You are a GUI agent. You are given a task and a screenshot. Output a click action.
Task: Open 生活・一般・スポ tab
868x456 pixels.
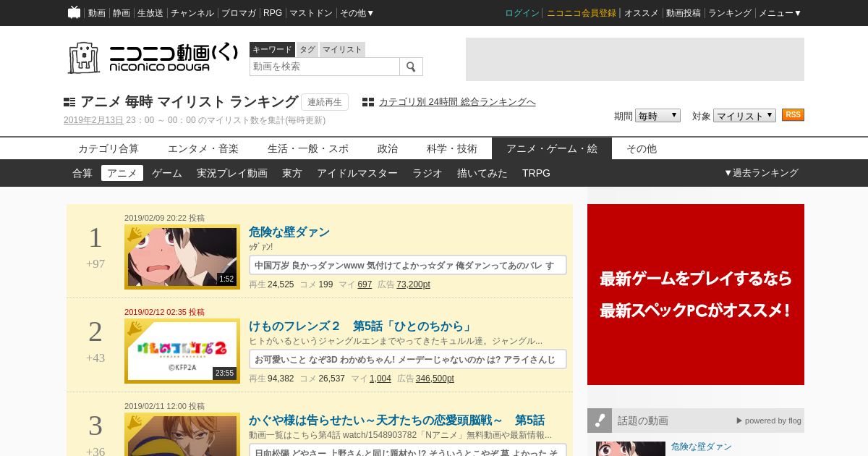pos(308,148)
